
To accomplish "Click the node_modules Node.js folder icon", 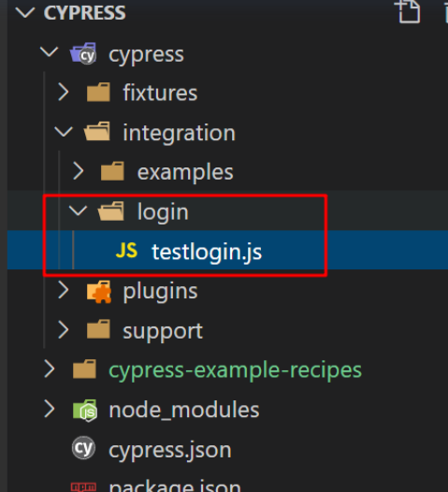I will click(x=85, y=410).
